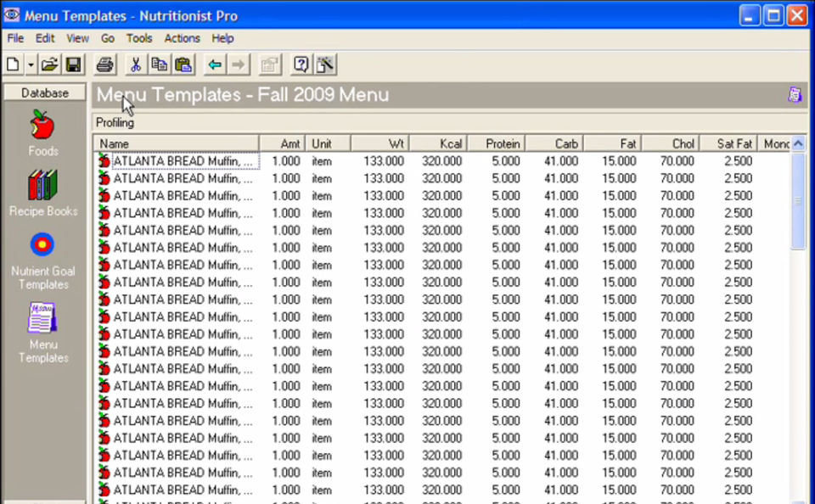Sort by the Wt column header
815x504 pixels.
380,143
